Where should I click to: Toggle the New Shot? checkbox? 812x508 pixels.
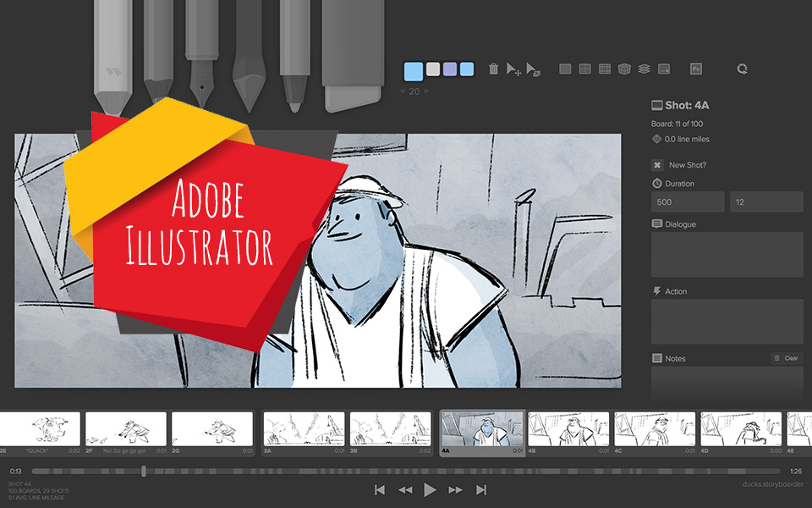click(x=657, y=165)
